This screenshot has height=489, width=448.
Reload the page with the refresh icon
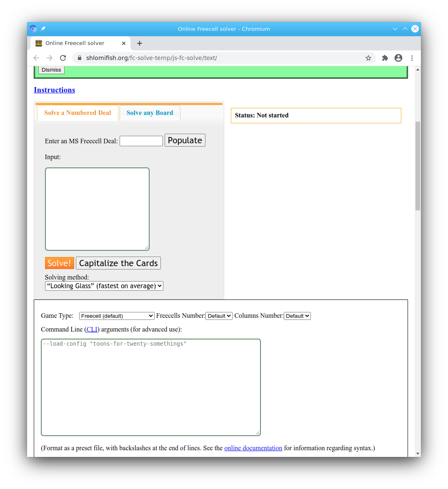tap(63, 58)
